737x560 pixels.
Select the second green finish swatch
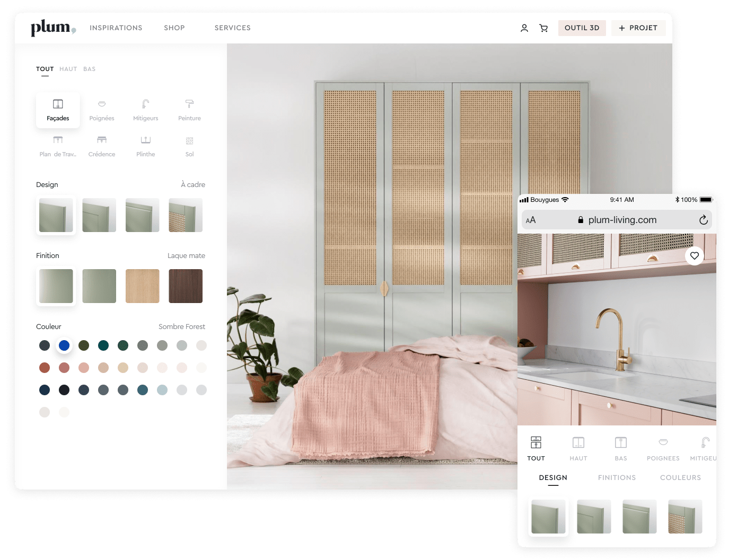pos(99,286)
